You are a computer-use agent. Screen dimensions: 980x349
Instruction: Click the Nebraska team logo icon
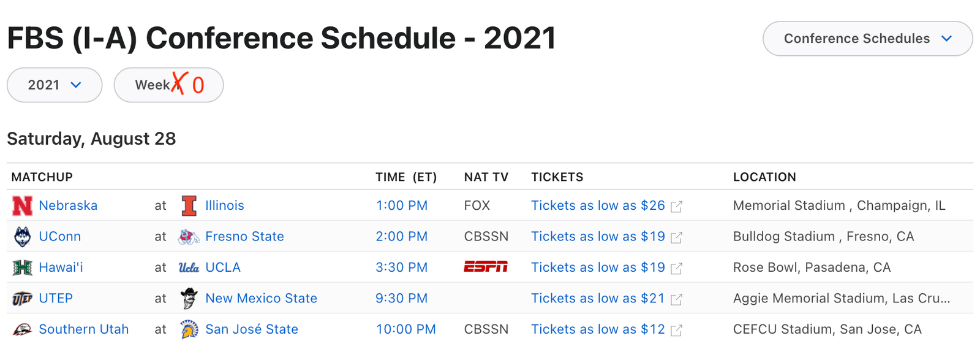click(23, 205)
